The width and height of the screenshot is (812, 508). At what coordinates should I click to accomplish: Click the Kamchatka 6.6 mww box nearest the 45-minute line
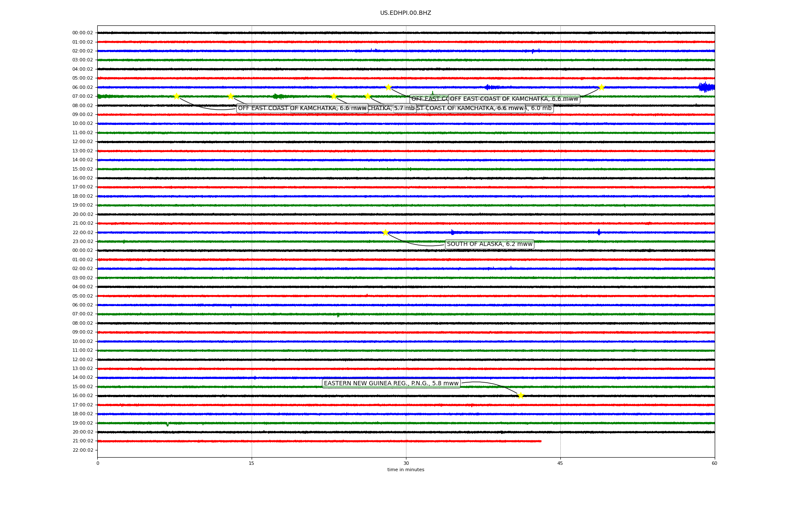coord(514,99)
